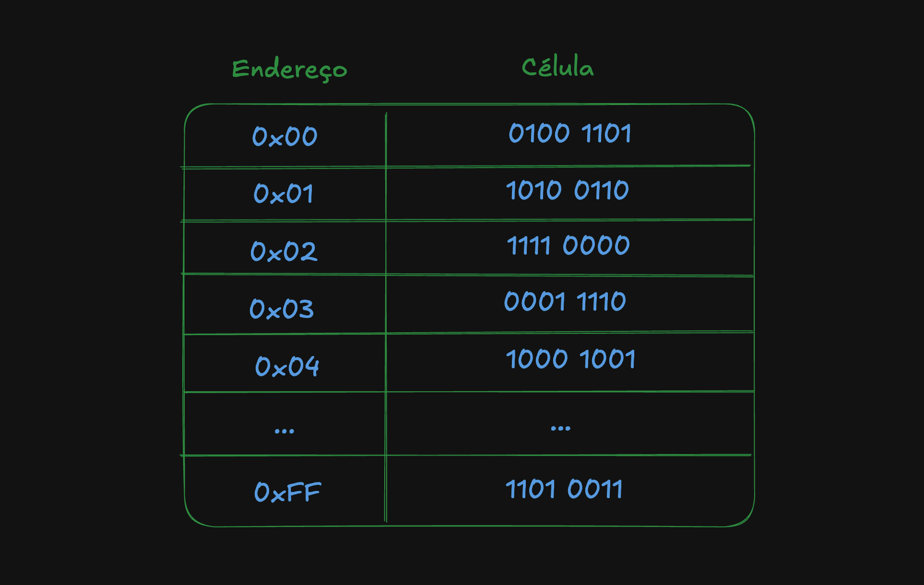924x585 pixels.
Task: Click binary value 1101 0011
Action: click(565, 490)
